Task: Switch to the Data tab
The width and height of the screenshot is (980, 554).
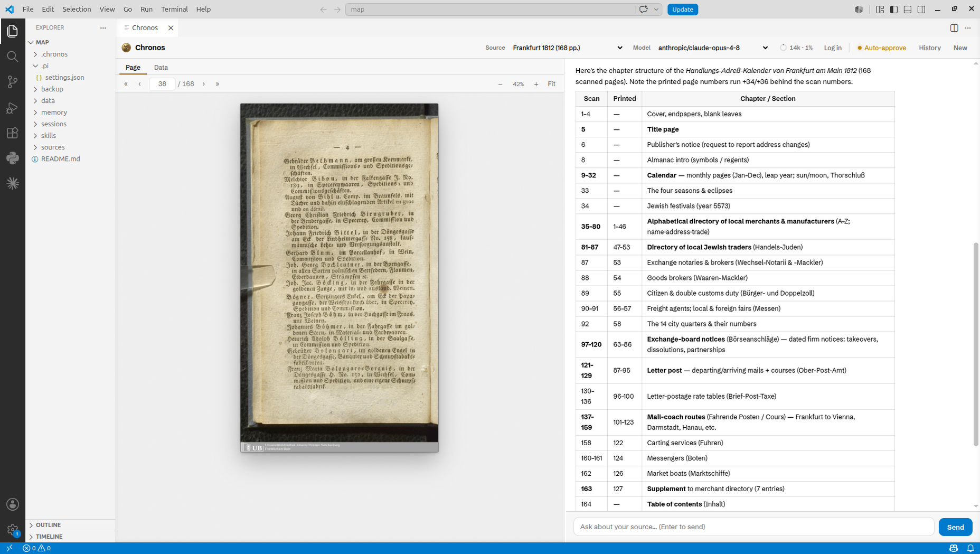Action: coord(161,68)
